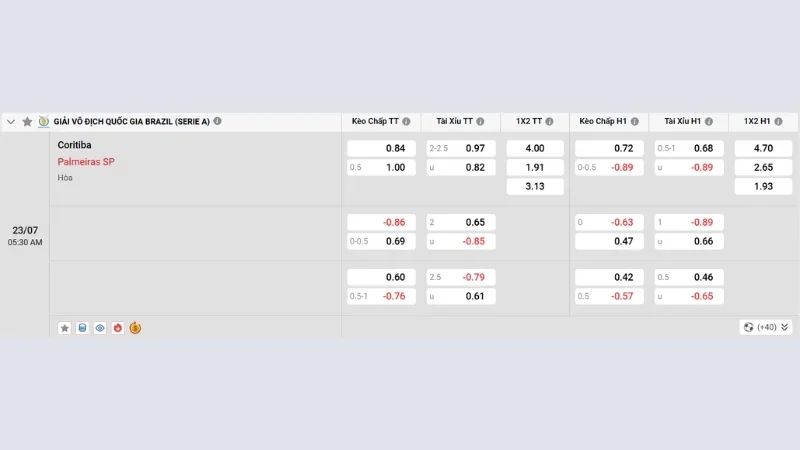Screen dimensions: 800x450
Task: Select Coritiba handicap odds 0.84
Action: coord(381,148)
